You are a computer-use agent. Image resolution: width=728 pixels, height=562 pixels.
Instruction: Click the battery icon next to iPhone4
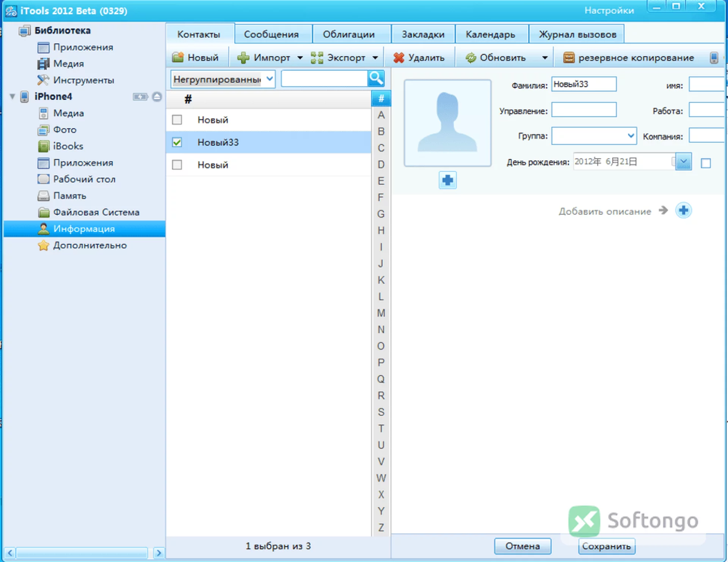pos(140,97)
